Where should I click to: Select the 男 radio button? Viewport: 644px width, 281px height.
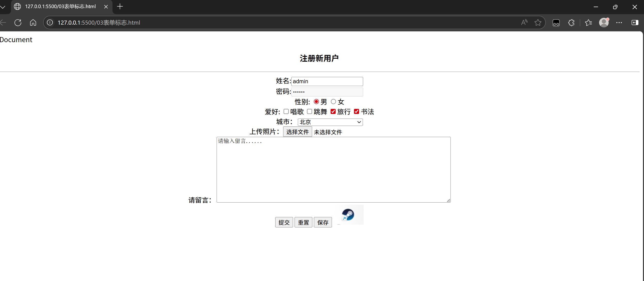pyautogui.click(x=316, y=102)
